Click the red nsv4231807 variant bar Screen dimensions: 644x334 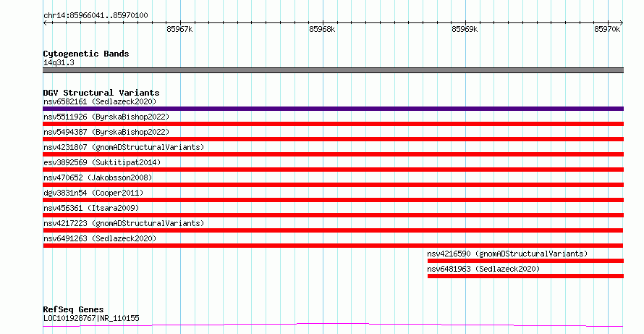pyautogui.click(x=333, y=154)
